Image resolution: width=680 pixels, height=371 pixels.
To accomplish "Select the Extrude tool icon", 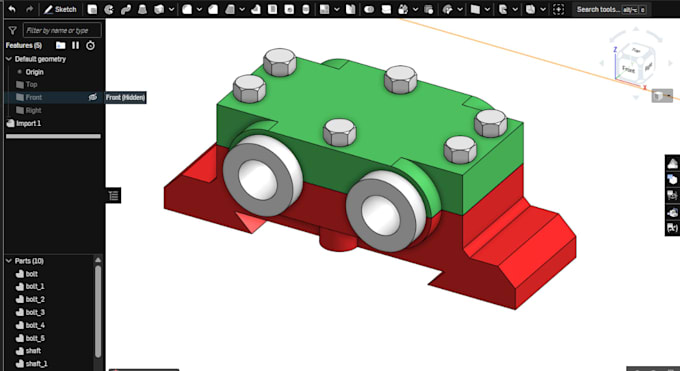I will [x=92, y=9].
